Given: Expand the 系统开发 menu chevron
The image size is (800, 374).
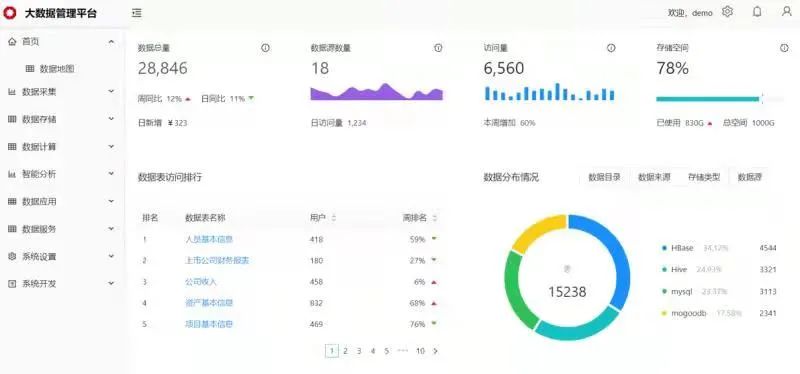Looking at the screenshot, I should [x=111, y=283].
